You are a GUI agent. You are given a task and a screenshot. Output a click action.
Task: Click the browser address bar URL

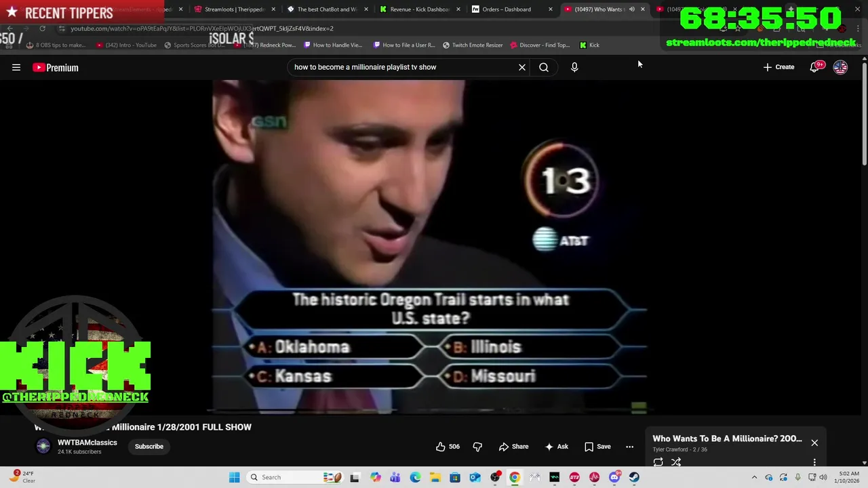[202, 28]
